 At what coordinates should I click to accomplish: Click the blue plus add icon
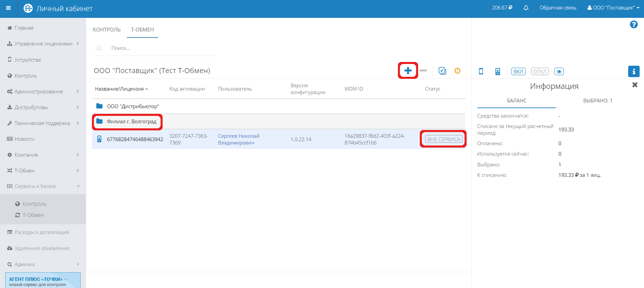pos(408,71)
